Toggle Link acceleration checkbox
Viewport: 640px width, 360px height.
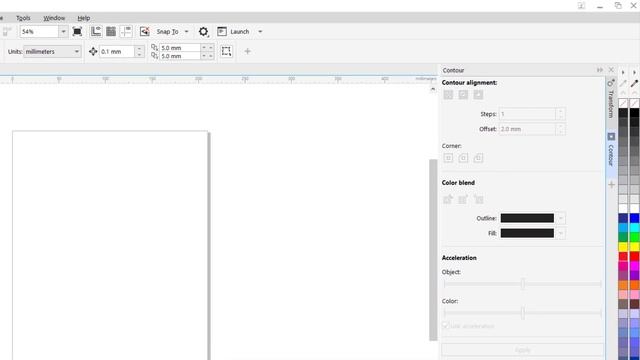446,326
